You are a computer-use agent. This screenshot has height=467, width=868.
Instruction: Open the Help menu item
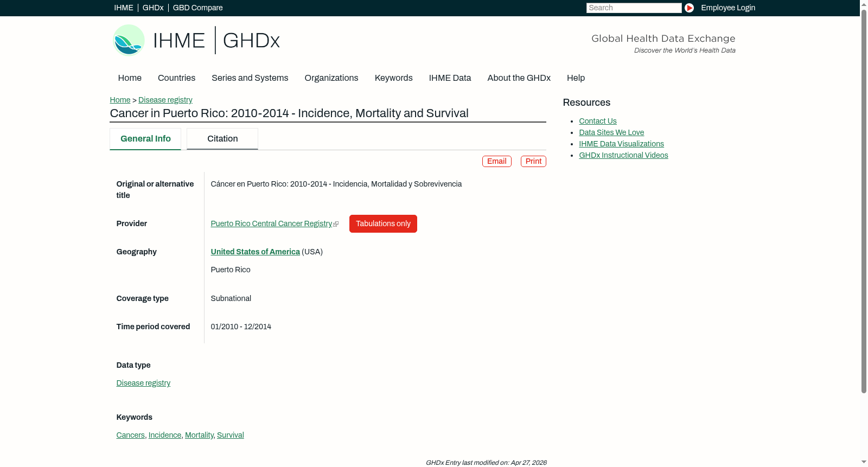(x=576, y=78)
